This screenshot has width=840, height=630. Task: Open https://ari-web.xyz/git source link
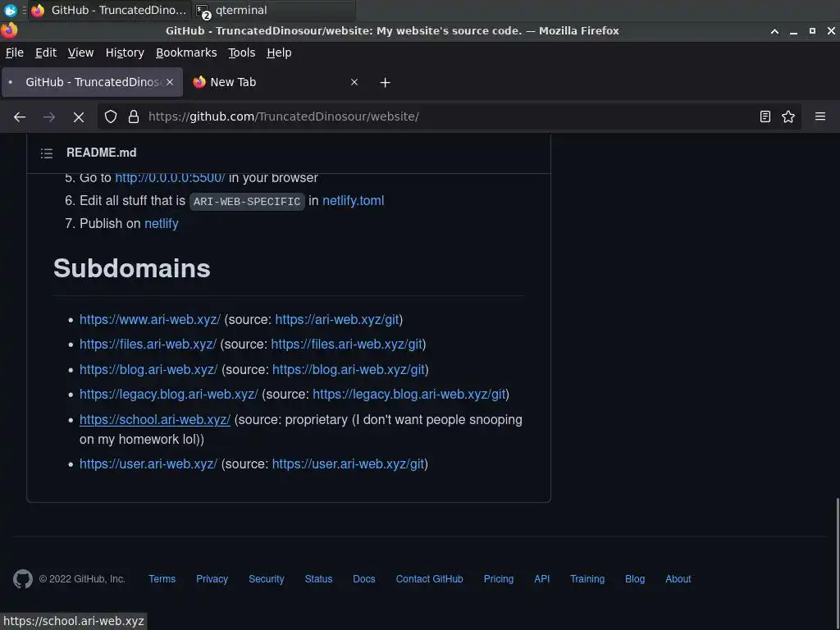point(337,319)
